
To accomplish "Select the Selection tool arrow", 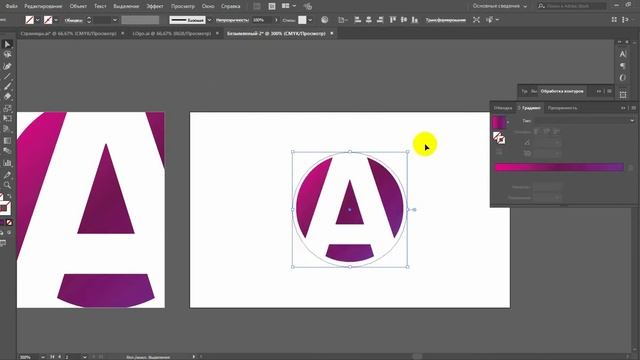I will [7, 44].
